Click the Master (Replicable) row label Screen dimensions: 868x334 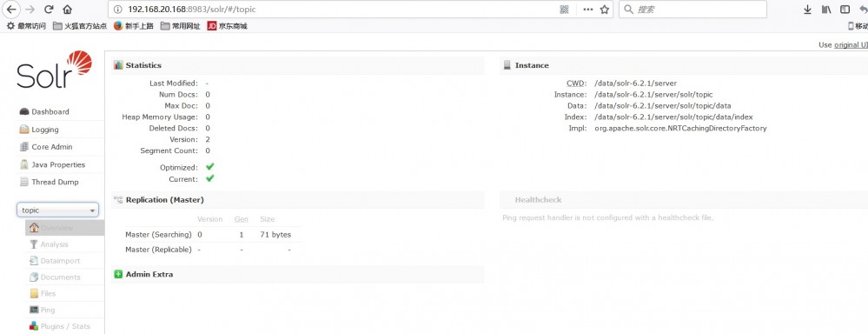point(158,250)
